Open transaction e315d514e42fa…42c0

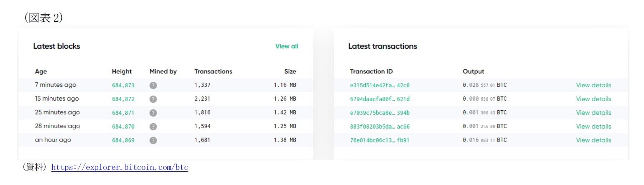(x=380, y=85)
